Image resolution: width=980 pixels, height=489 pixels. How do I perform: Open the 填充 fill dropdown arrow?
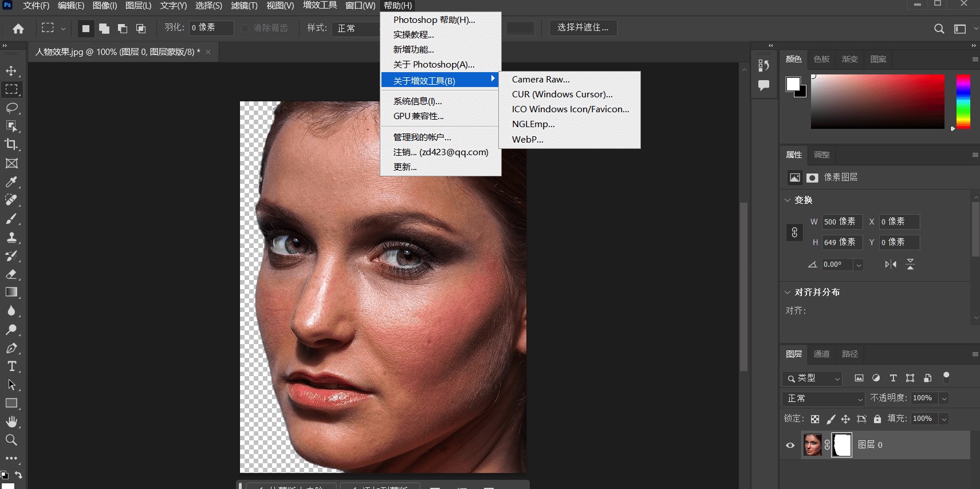click(x=944, y=419)
